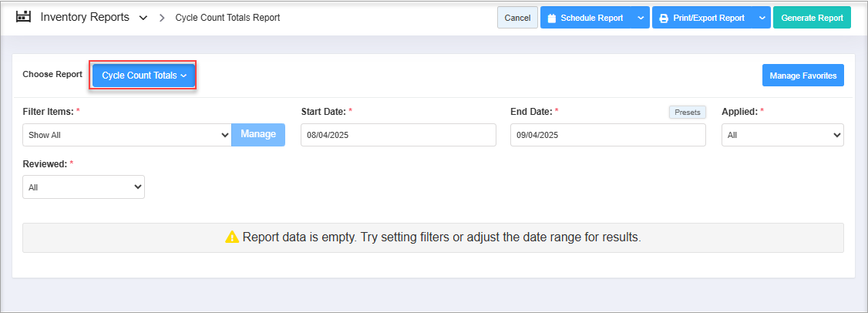Click the Generate Report button
This screenshot has width=868, height=313.
(812, 18)
